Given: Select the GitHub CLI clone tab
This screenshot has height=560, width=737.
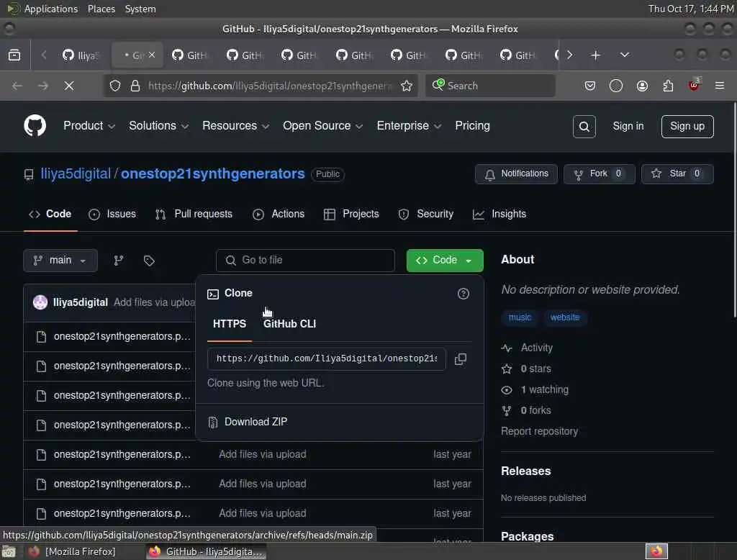Looking at the screenshot, I should (289, 324).
